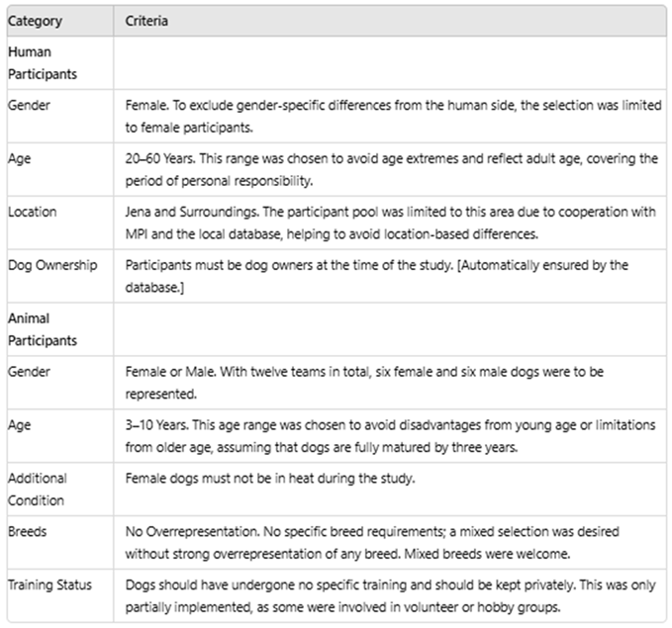This screenshot has height=628, width=672.
Task: Click the Criteria column header
Action: tap(145, 21)
